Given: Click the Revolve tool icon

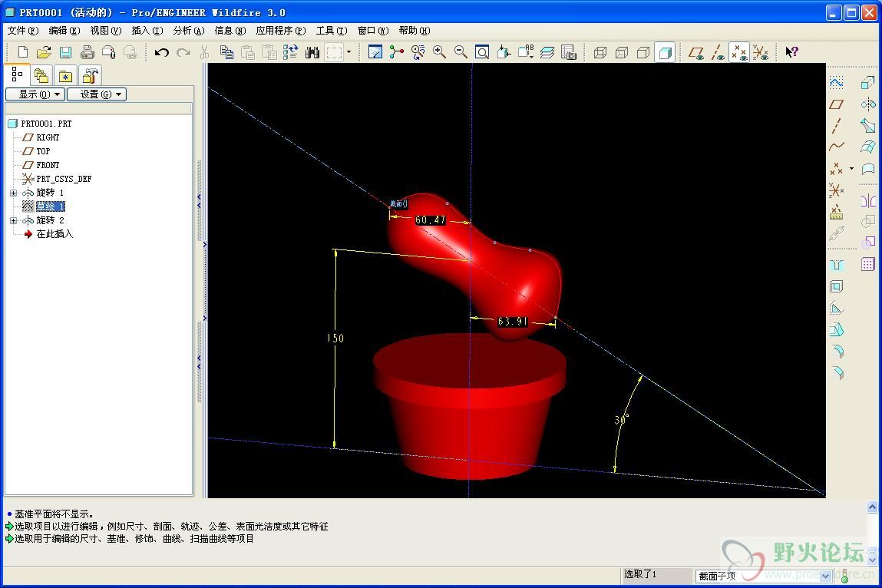Looking at the screenshot, I should coord(868,104).
